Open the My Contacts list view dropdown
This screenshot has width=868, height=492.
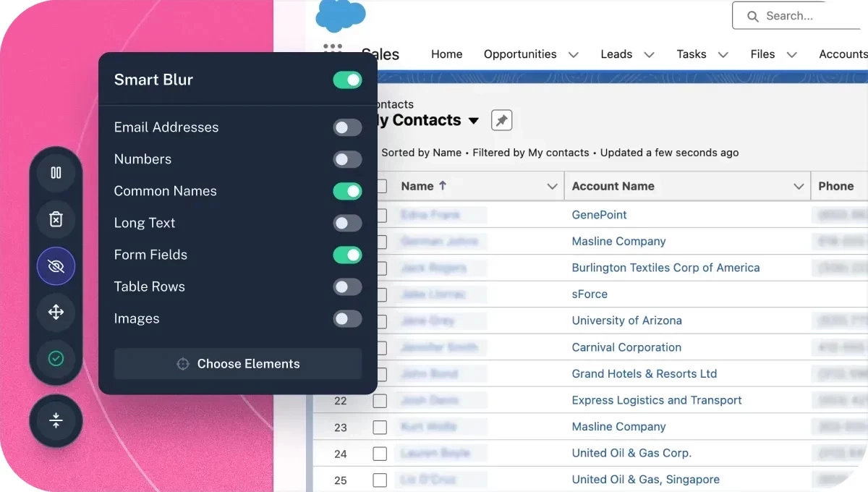(474, 121)
